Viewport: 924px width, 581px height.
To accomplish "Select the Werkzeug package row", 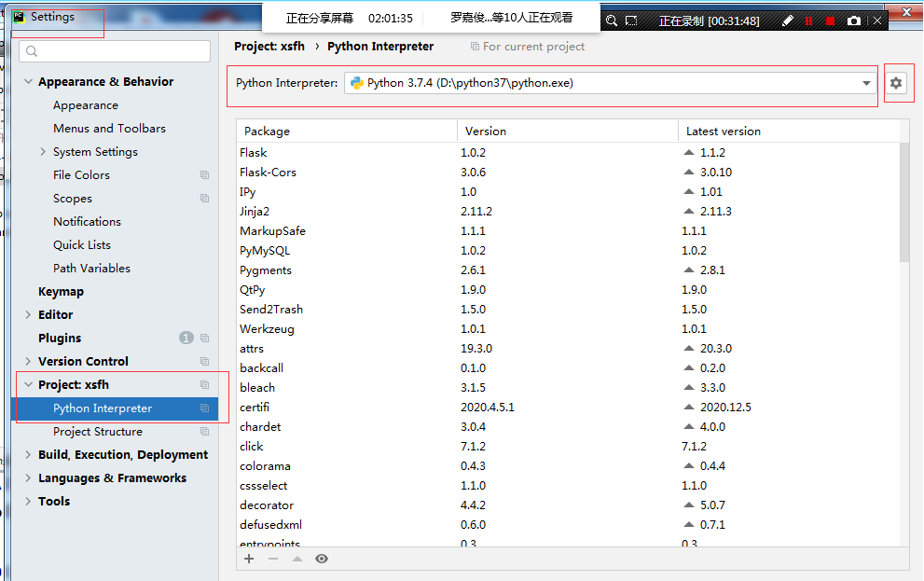I will coord(569,329).
